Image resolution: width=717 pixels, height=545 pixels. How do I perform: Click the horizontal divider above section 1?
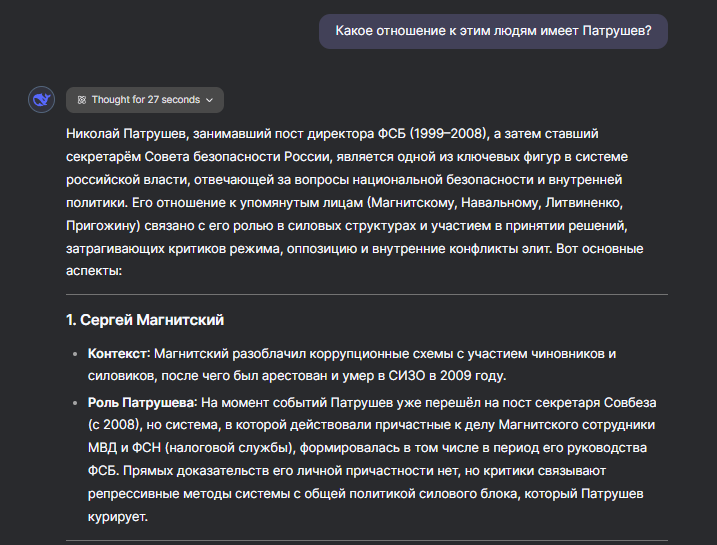point(366,295)
